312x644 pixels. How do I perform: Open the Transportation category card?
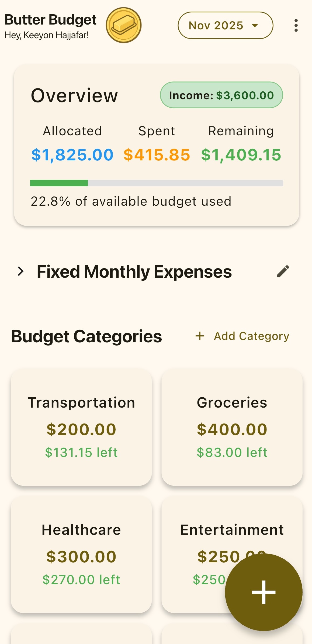pyautogui.click(x=81, y=427)
